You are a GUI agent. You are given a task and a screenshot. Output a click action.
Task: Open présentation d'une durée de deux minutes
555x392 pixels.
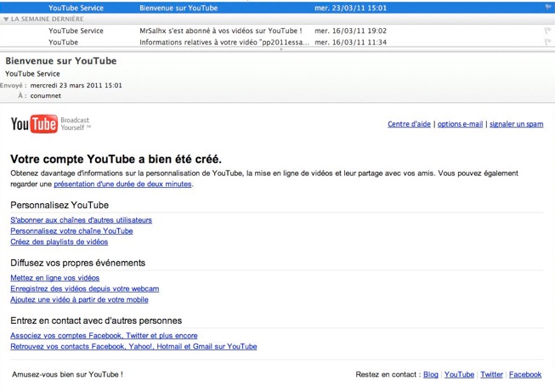[x=122, y=185]
